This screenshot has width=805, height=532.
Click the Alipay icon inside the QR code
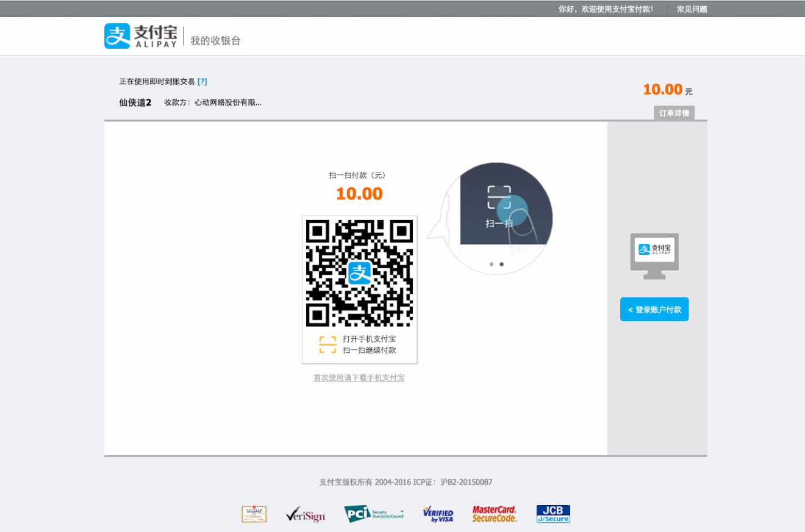pyautogui.click(x=359, y=273)
